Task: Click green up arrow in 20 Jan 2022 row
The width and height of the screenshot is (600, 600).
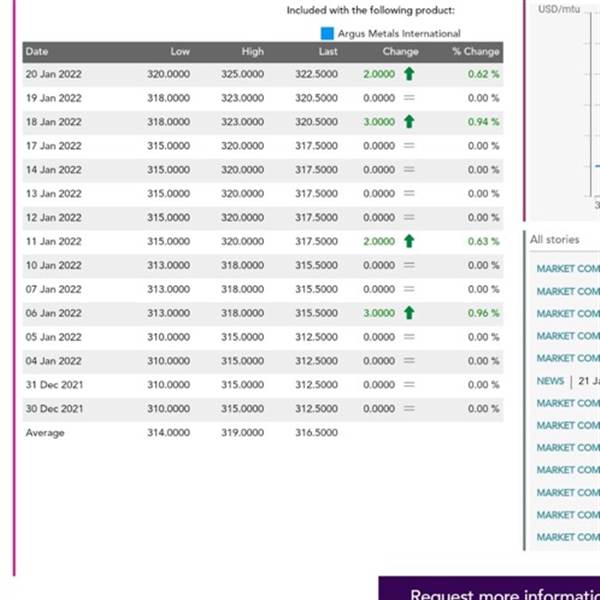Action: tap(409, 74)
